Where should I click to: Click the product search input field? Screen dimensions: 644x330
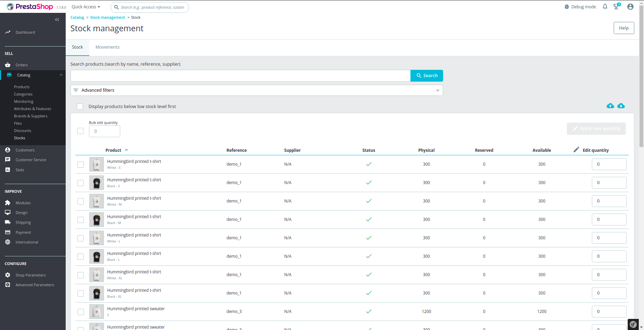coord(240,75)
